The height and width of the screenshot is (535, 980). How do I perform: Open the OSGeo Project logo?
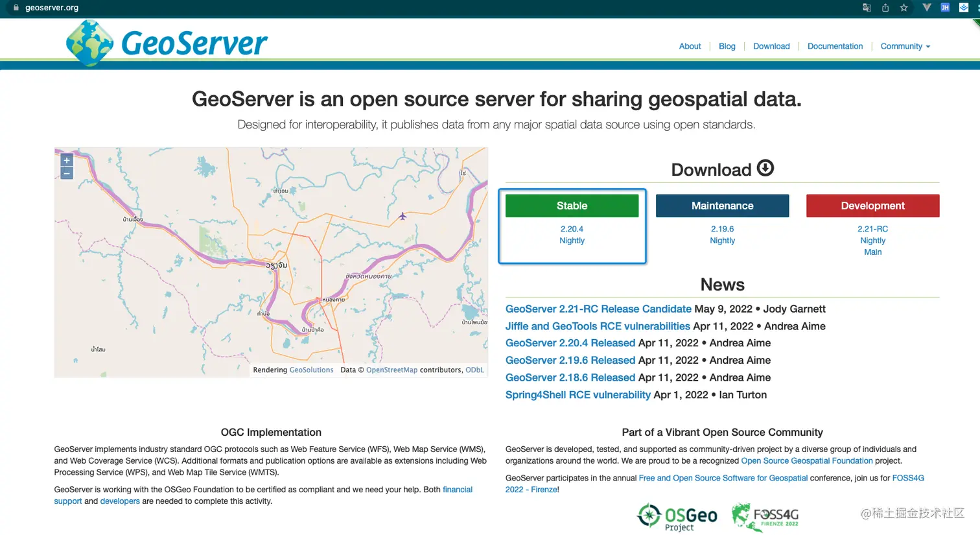click(677, 517)
